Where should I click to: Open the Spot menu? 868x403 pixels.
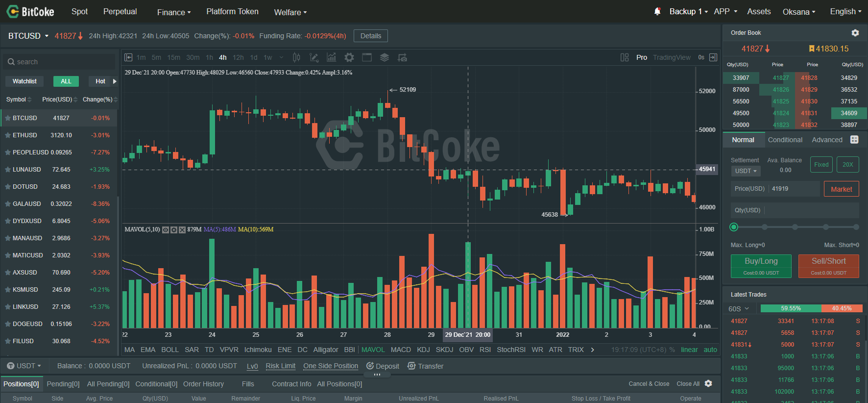(79, 11)
